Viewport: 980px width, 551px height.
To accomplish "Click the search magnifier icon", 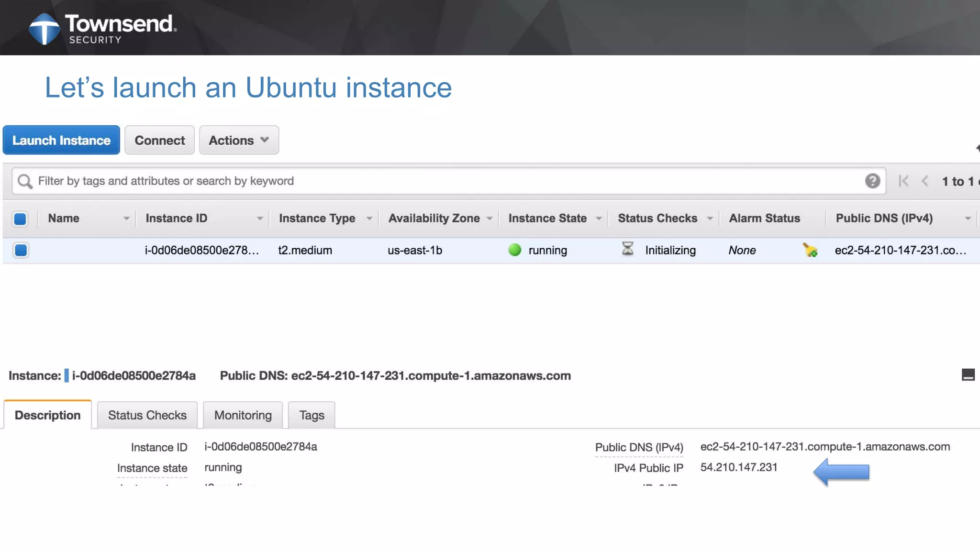I will click(x=25, y=181).
